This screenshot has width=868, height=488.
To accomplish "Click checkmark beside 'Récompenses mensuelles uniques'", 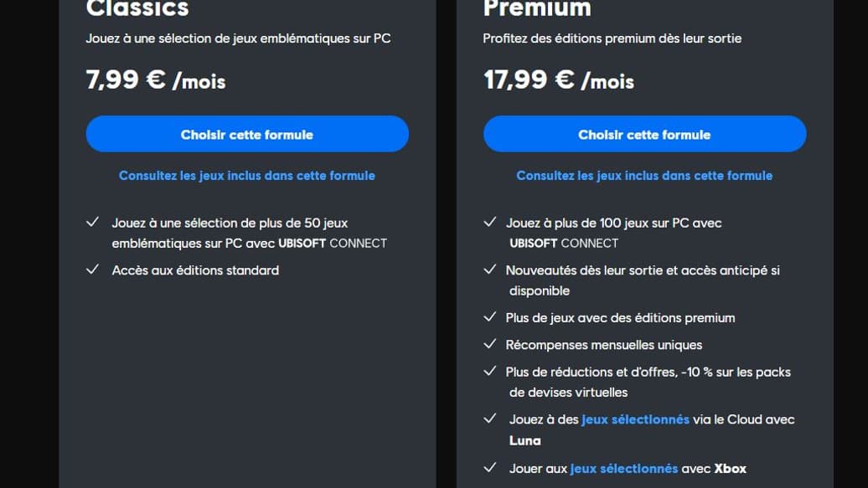I will 490,343.
